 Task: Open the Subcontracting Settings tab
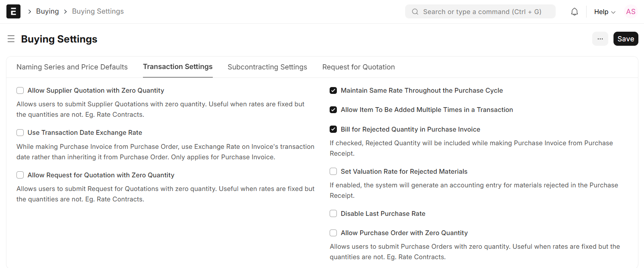[267, 67]
